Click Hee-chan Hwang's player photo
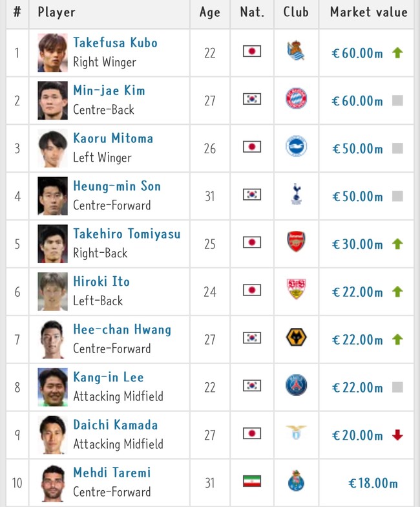Screen dimensions: 420x507 click(x=52, y=340)
